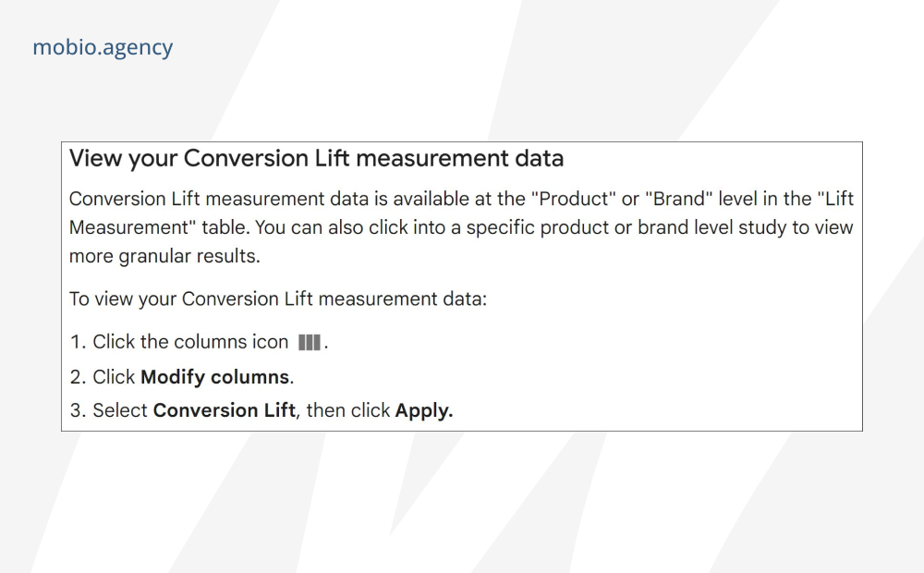
Task: Open the mobio.agency logo link
Action: coord(103,47)
